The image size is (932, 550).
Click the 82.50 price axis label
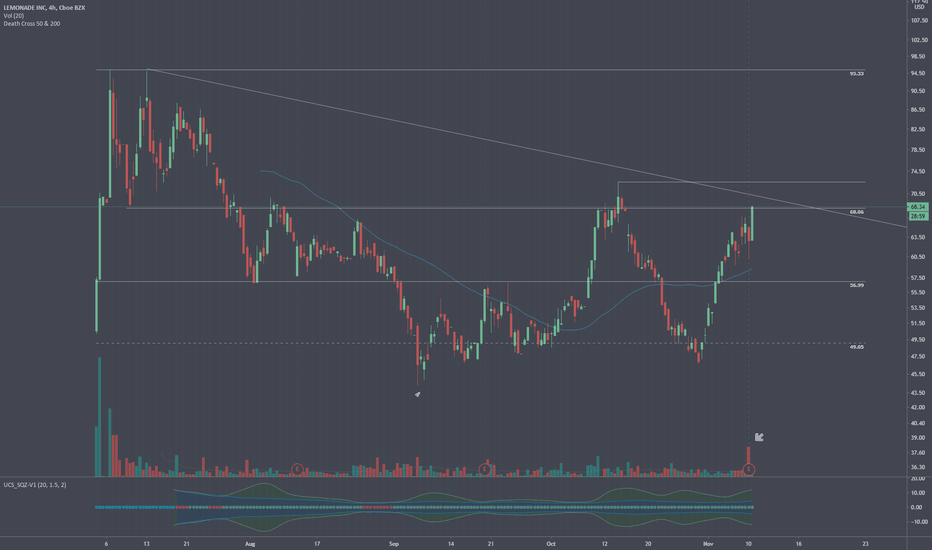pyautogui.click(x=918, y=129)
